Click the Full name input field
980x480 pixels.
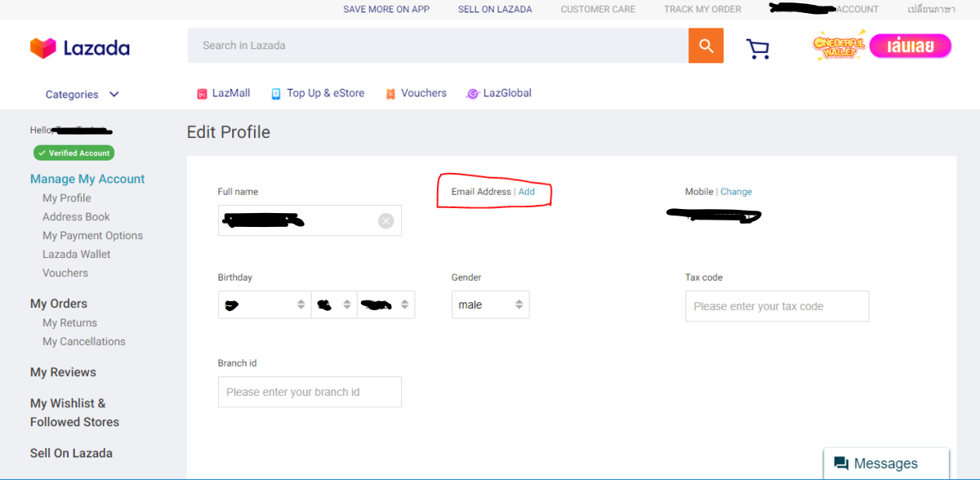point(310,220)
